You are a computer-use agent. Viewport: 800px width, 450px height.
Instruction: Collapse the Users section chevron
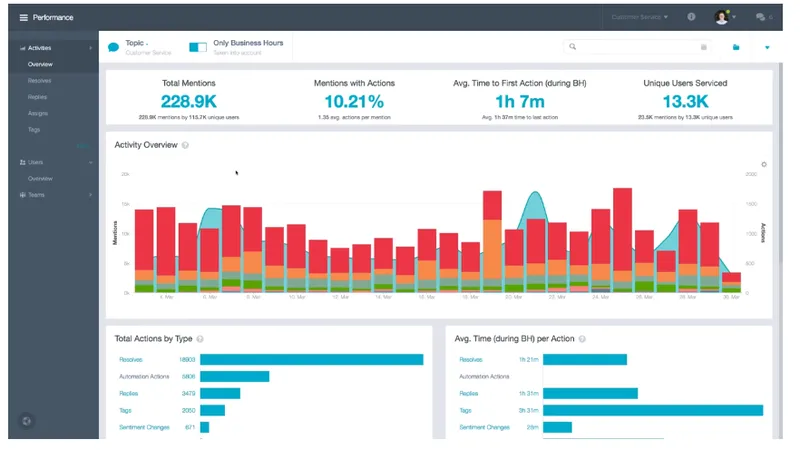(x=90, y=162)
